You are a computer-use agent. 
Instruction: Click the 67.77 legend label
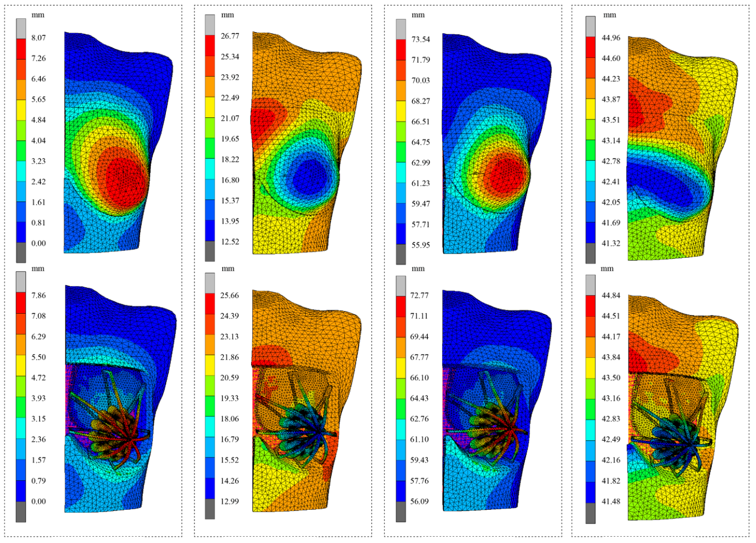pyautogui.click(x=420, y=357)
